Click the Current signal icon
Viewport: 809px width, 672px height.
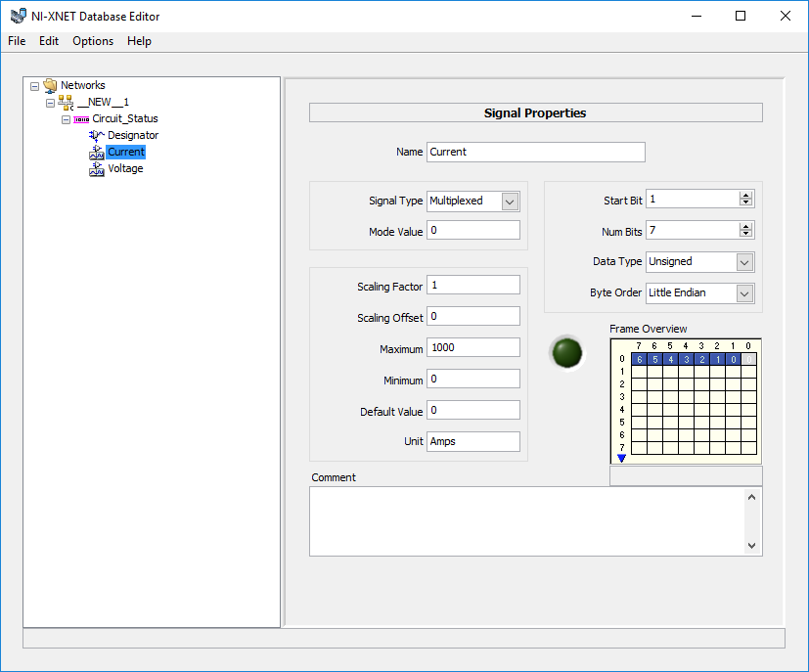point(97,153)
